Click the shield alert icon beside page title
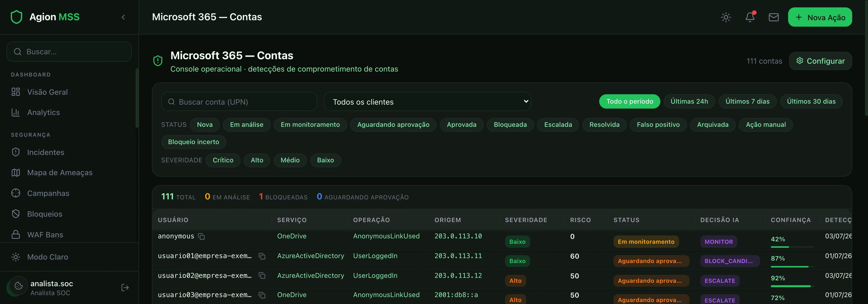Viewport: 868px width, 304px height. (x=158, y=61)
